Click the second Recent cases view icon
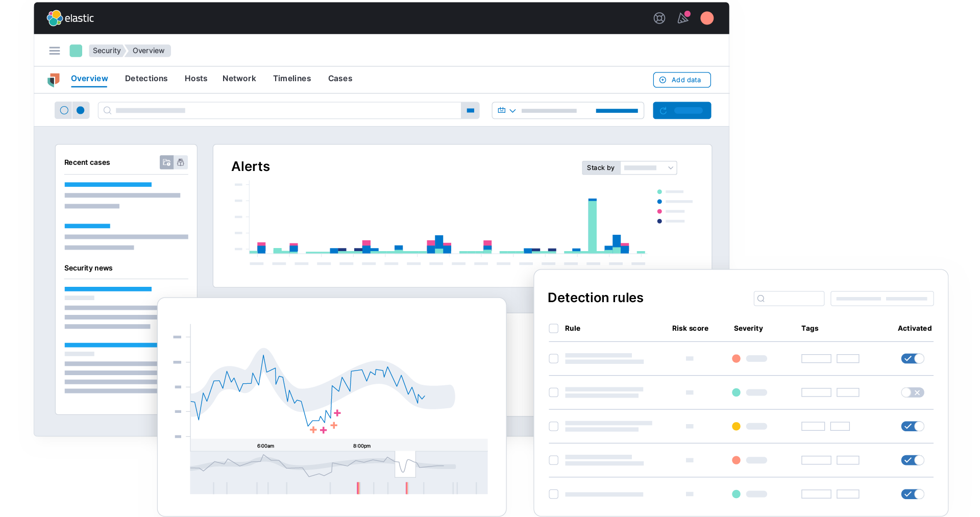This screenshot has height=517, width=980. coord(181,162)
